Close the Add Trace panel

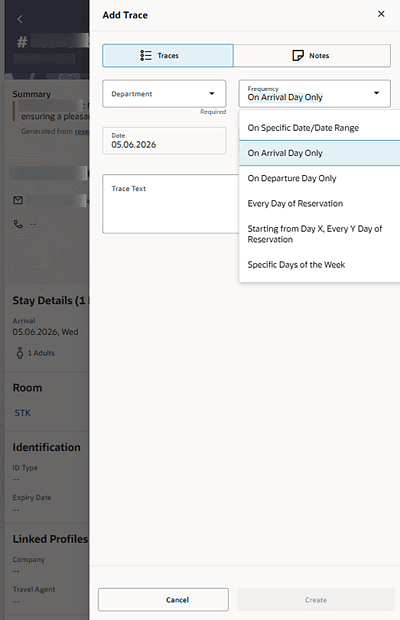point(381,14)
